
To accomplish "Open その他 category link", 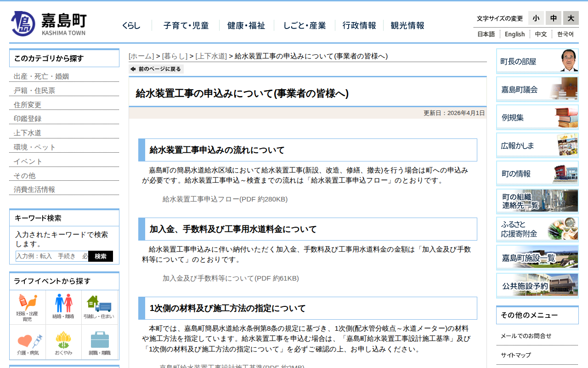I will pyautogui.click(x=24, y=176).
